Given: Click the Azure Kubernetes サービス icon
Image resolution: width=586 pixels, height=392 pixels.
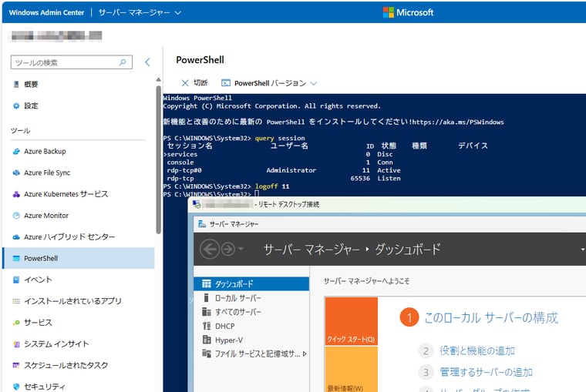Looking at the screenshot, I should pyautogui.click(x=16, y=194).
